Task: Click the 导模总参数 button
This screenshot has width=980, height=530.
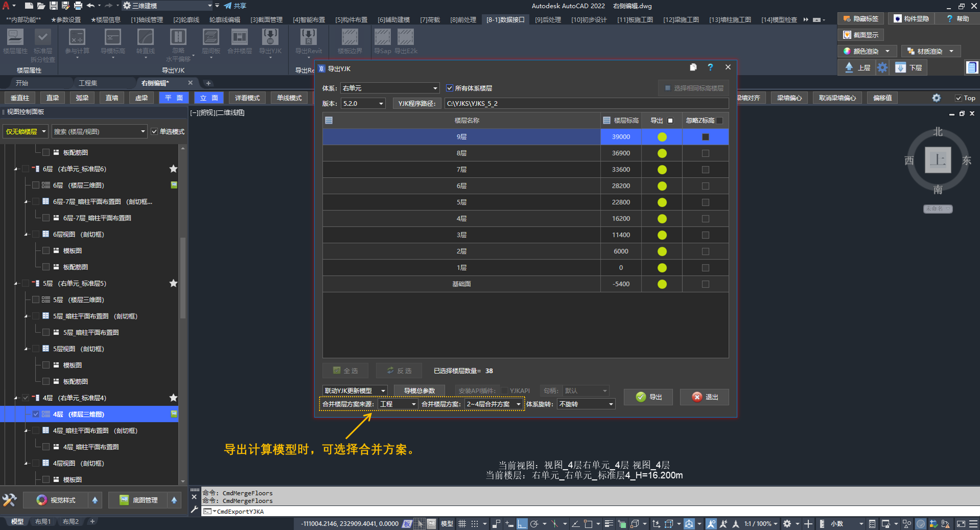Action: [419, 391]
